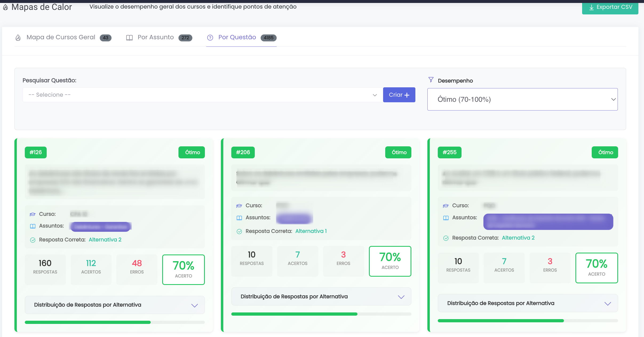Open the Desempenho Ótimo (70-100%) dropdown
This screenshot has height=337, width=644.
tap(522, 99)
